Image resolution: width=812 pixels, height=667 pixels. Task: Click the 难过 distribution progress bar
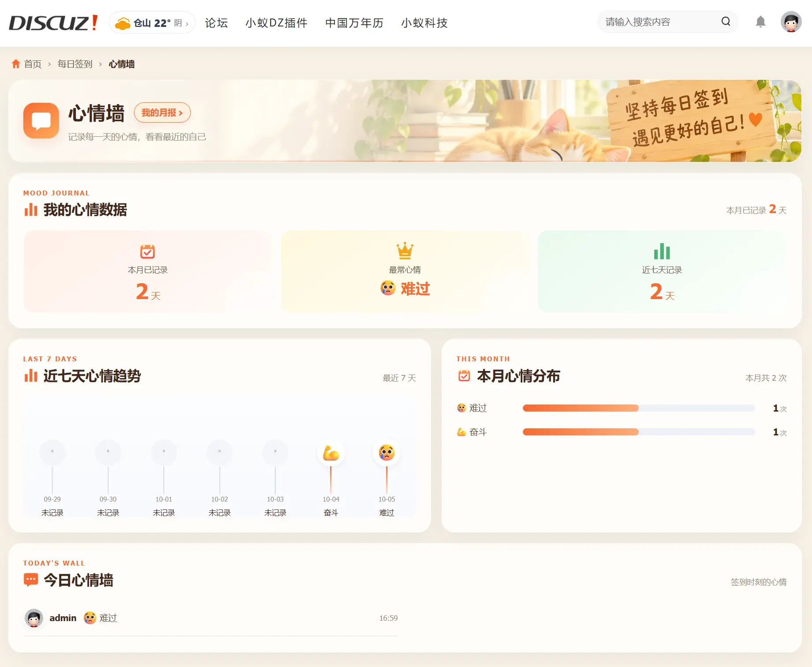click(x=639, y=408)
